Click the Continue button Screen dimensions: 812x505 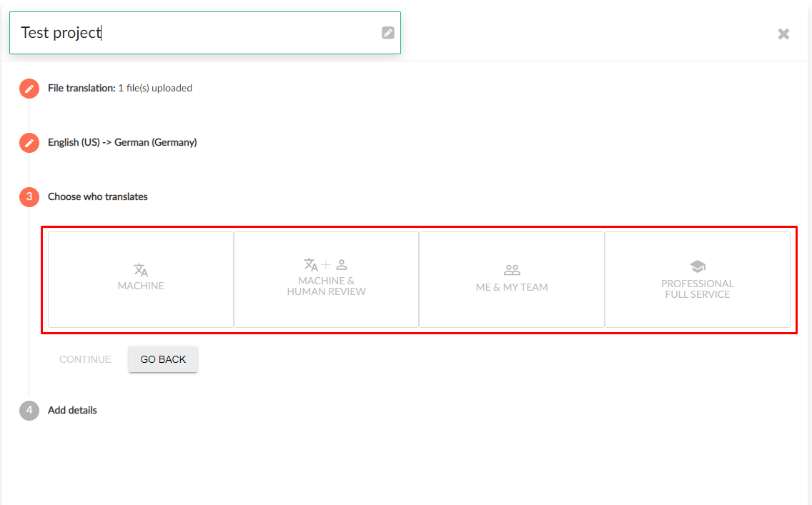pyautogui.click(x=86, y=359)
